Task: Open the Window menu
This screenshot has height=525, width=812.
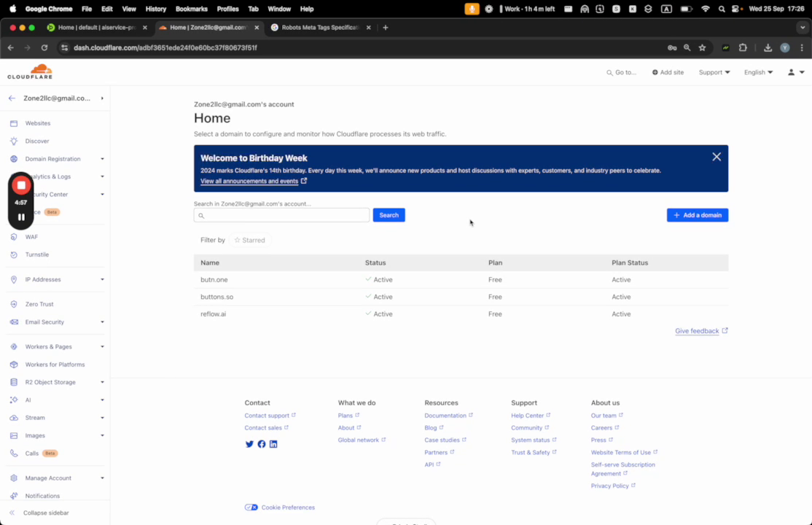Action: pyautogui.click(x=279, y=9)
